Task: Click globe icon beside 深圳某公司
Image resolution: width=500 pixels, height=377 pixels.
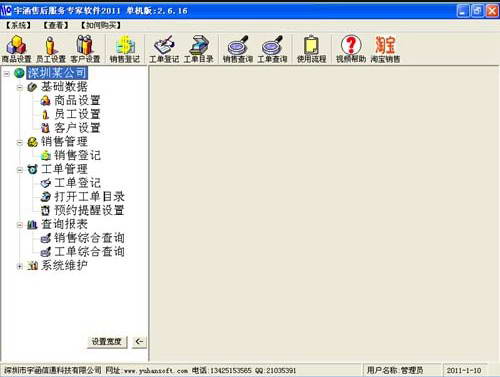Action: 19,73
